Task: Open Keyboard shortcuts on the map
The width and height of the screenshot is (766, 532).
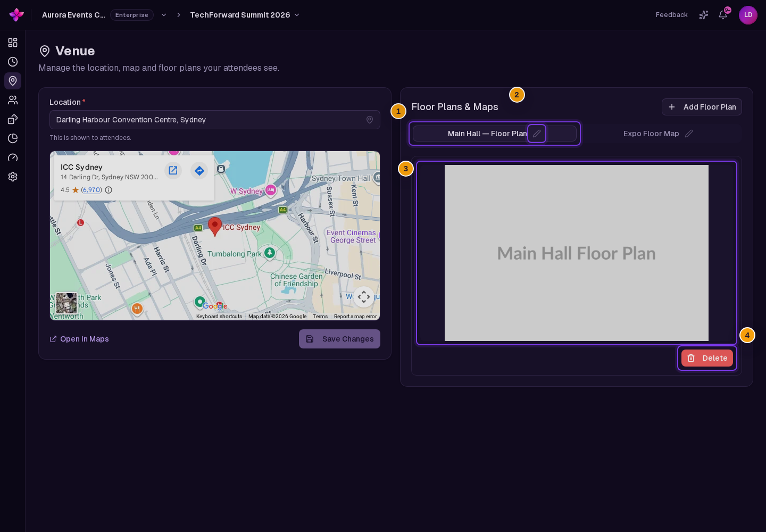Action: click(219, 317)
